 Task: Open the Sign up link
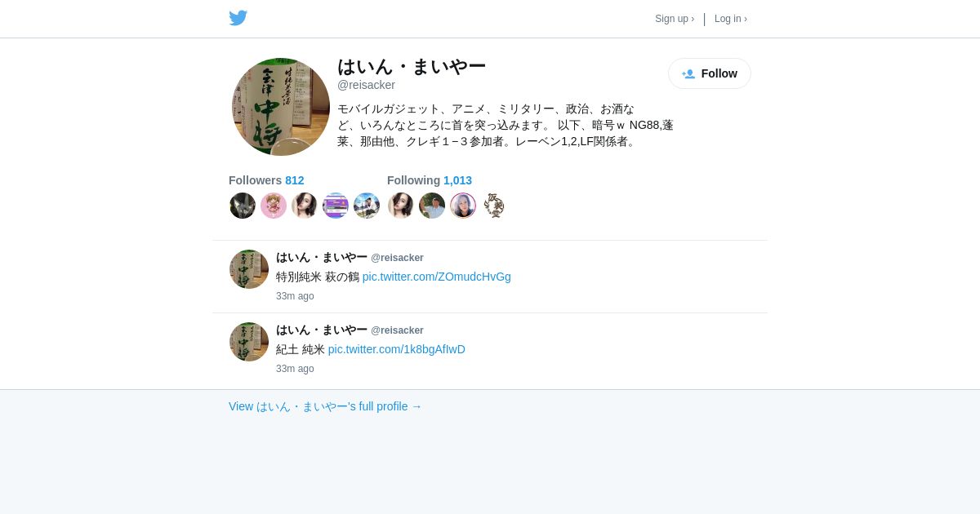click(675, 19)
